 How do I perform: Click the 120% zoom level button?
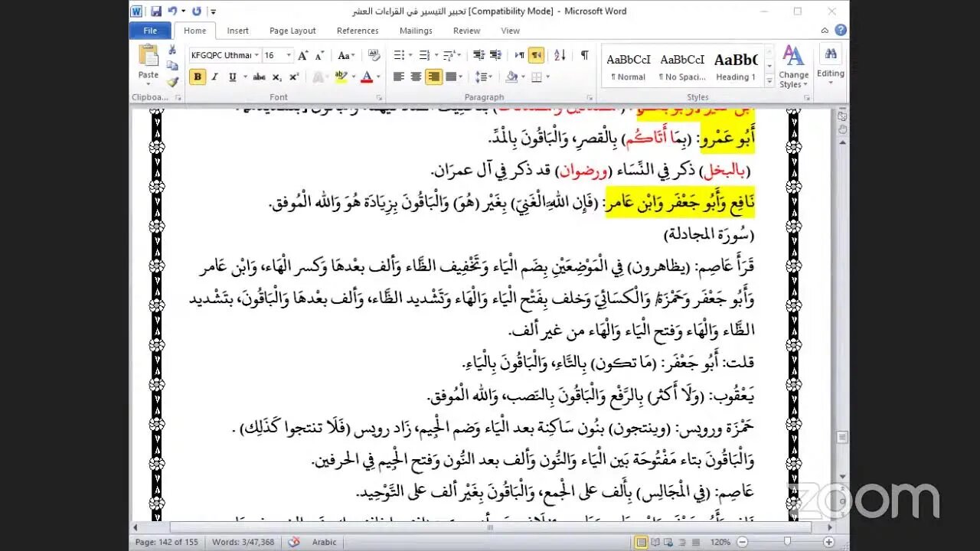pos(720,542)
